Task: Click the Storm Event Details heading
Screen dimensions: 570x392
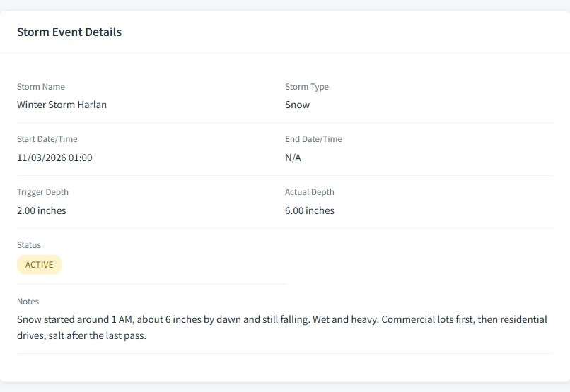Action: point(69,32)
